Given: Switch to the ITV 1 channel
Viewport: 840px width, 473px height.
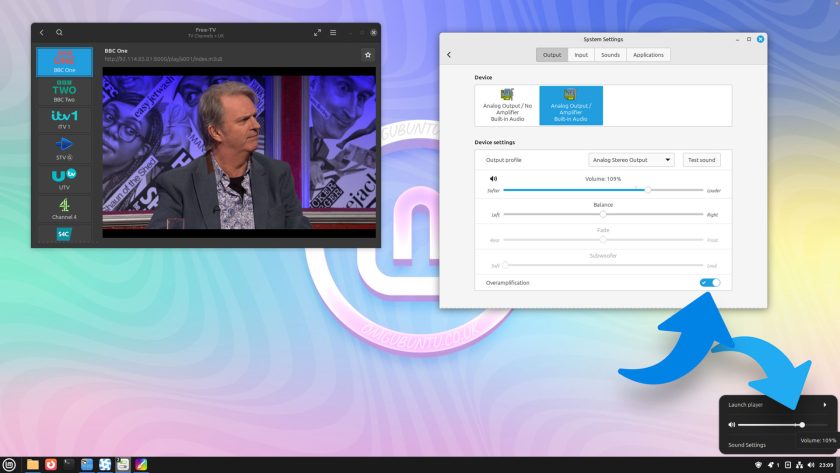Looking at the screenshot, I should coord(64,119).
